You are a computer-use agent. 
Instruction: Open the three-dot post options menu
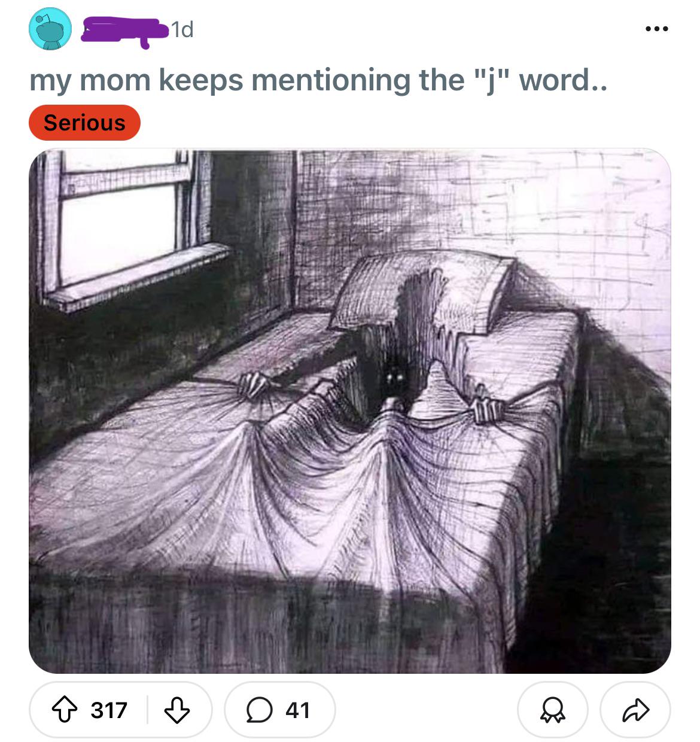point(656,29)
